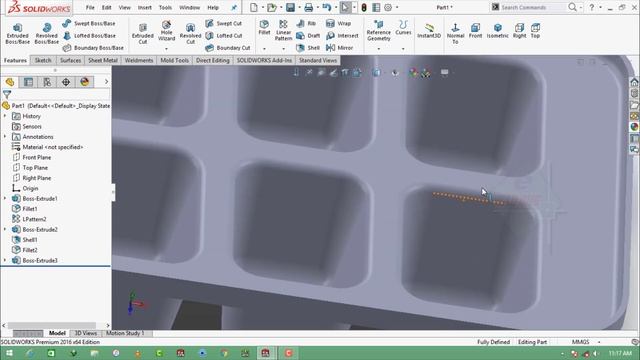The image size is (640, 360).
Task: Click the New document icon
Action: 254,7
